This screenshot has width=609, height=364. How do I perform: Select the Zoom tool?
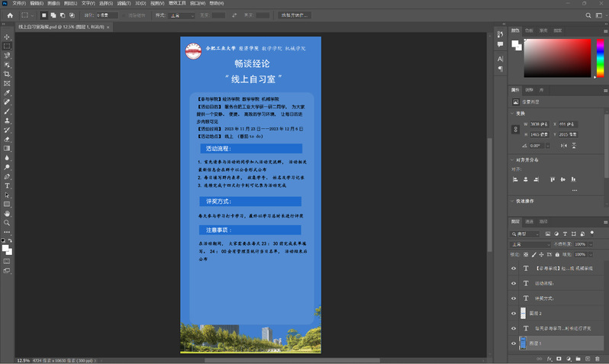pos(7,223)
